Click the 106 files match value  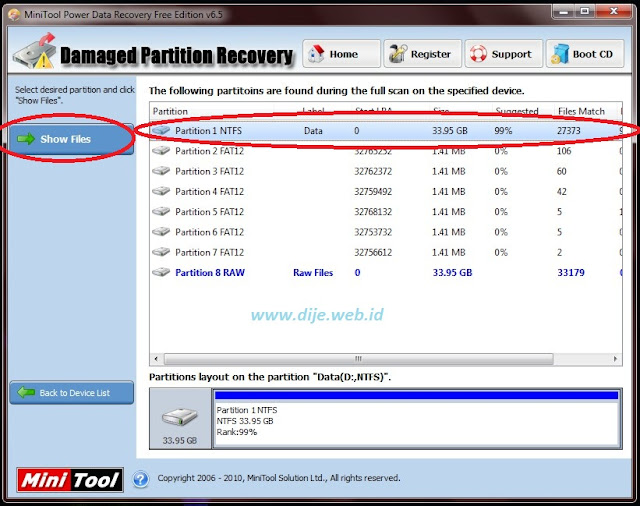pyautogui.click(x=564, y=151)
